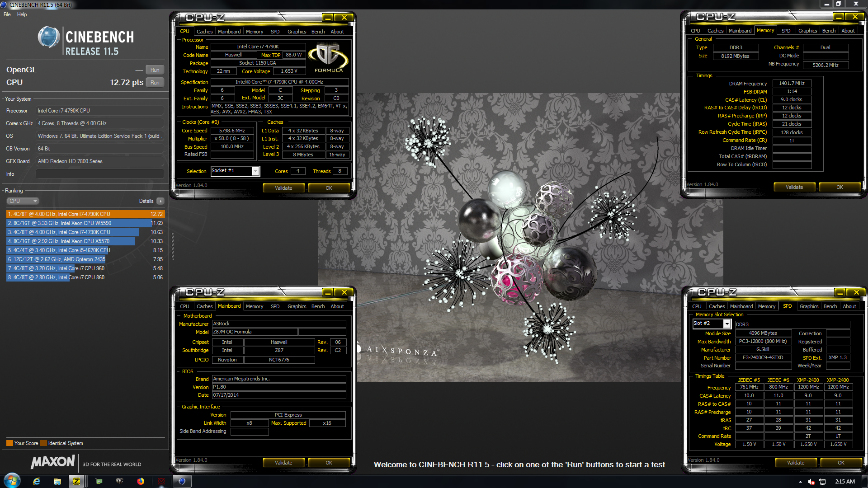Run the CPU benchmark
The height and width of the screenshot is (488, 868).
[x=155, y=83]
